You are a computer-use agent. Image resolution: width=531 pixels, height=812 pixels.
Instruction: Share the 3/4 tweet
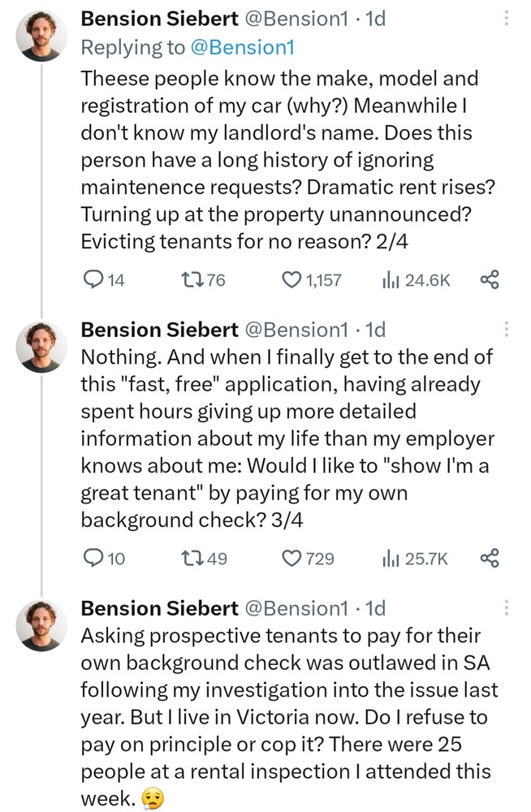click(x=489, y=558)
